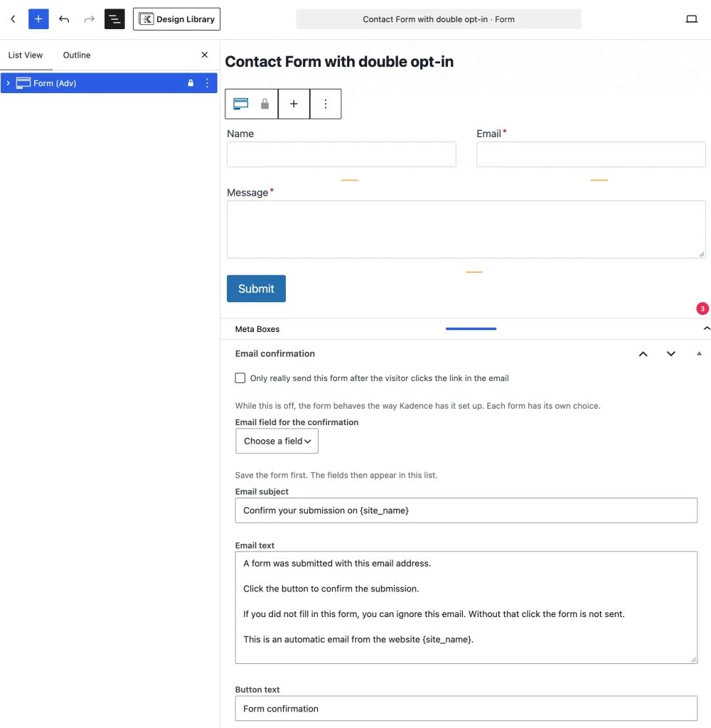Click the red notification badge showing 3
Screen dimensions: 711x728
tap(702, 309)
